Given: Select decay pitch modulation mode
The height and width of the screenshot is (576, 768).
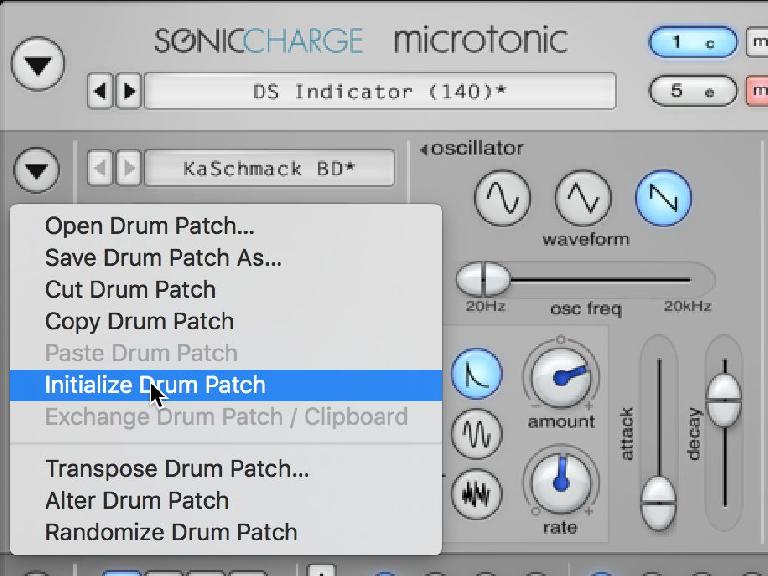Looking at the screenshot, I should [477, 373].
